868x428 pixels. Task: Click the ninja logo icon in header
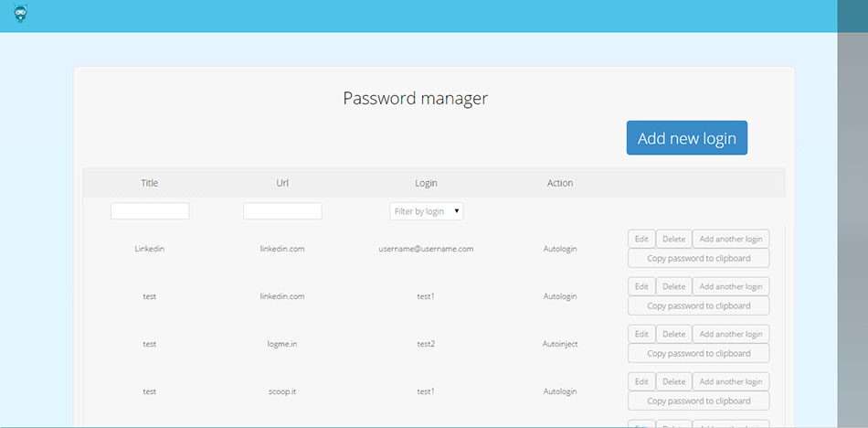pos(21,15)
